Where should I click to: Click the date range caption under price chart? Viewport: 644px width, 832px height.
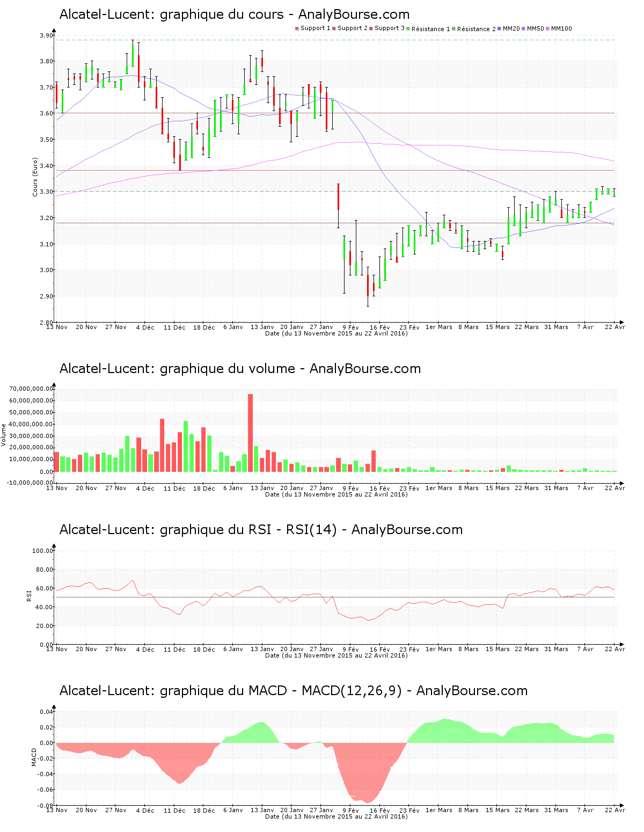336,333
